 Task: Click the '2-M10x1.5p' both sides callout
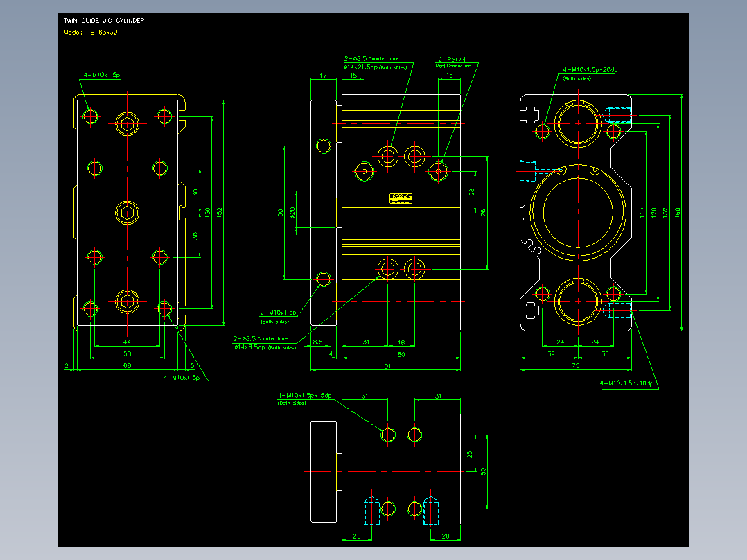[x=278, y=313]
